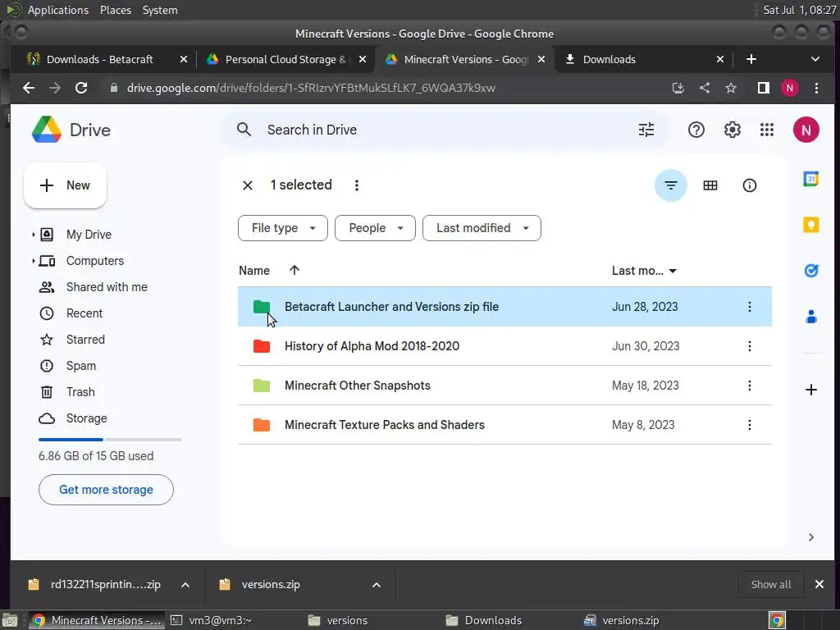Open Applications menu
The width and height of the screenshot is (840, 630).
pyautogui.click(x=58, y=10)
